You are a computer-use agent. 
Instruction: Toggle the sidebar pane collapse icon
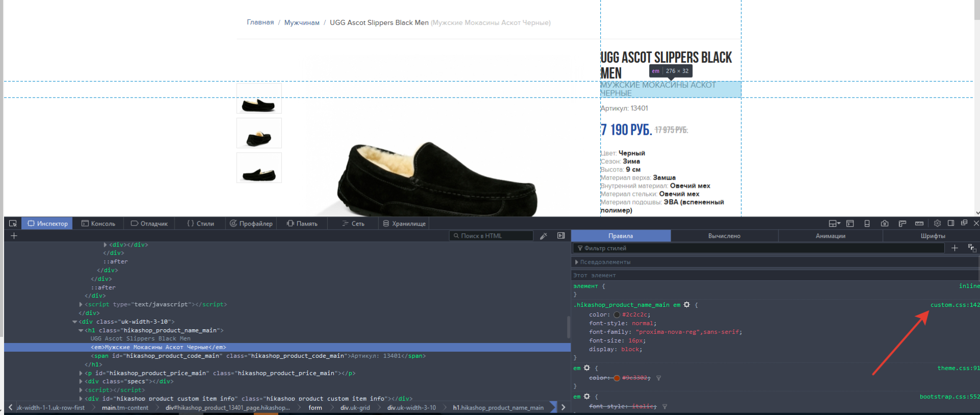[561, 236]
